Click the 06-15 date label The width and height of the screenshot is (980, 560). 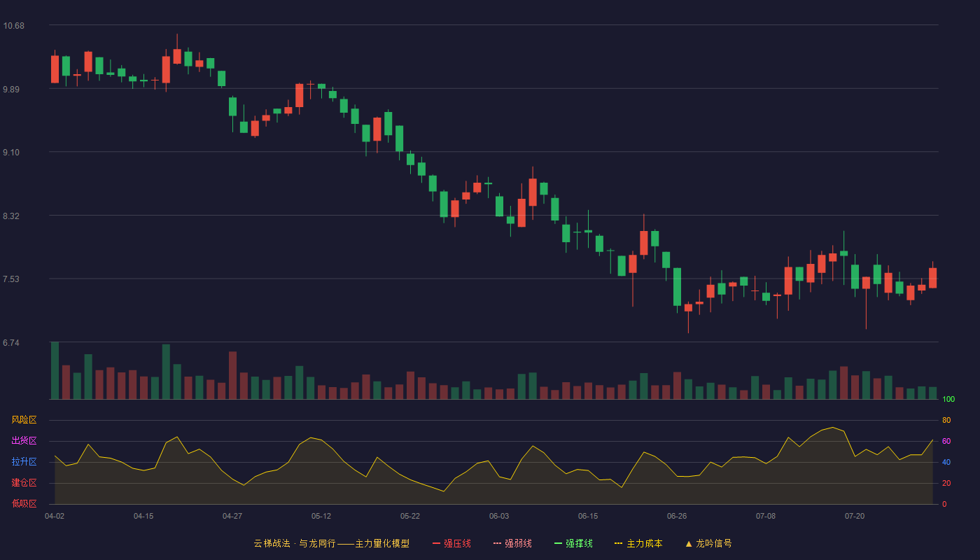pyautogui.click(x=588, y=516)
